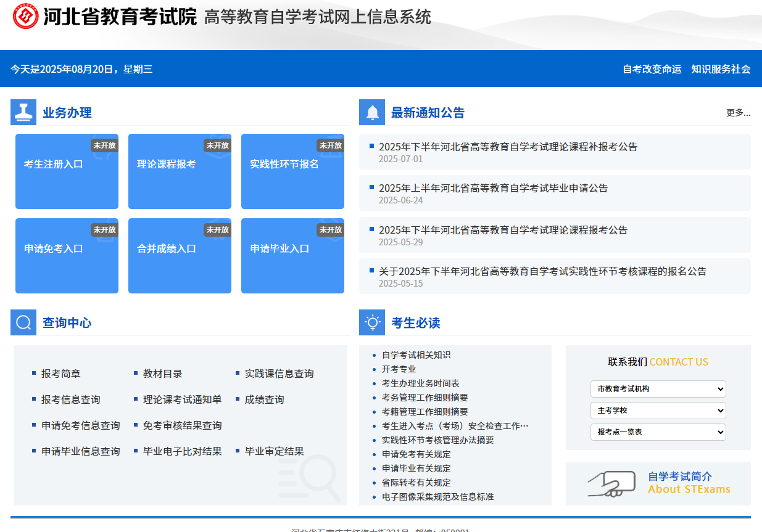Click the 未开放 badge on 考生注册入口
762x532 pixels.
click(x=105, y=145)
